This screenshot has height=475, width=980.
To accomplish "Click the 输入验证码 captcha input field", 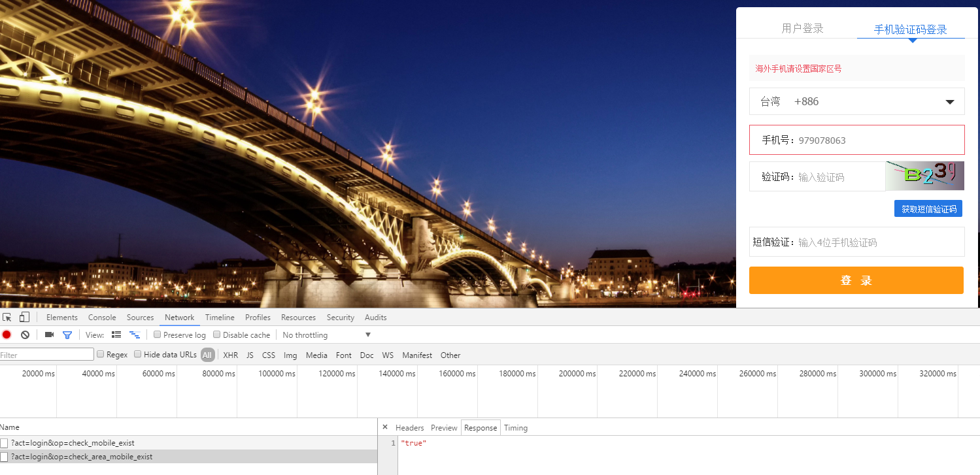I will (x=839, y=177).
